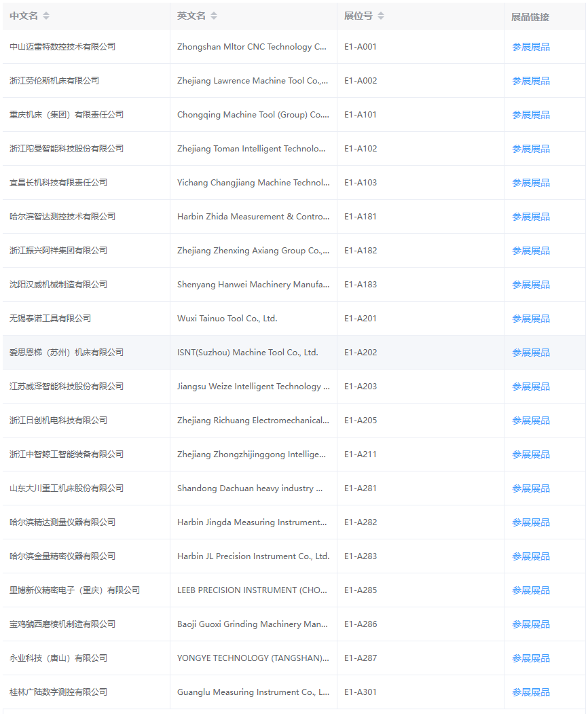Image resolution: width=588 pixels, height=714 pixels.
Task: Open 参展展品 link for E1-A285
Action: (531, 590)
